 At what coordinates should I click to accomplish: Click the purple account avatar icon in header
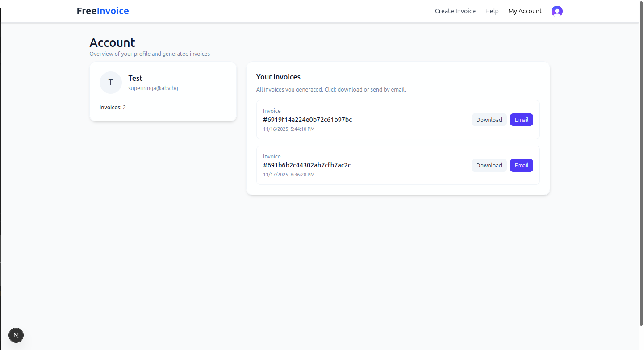click(557, 11)
